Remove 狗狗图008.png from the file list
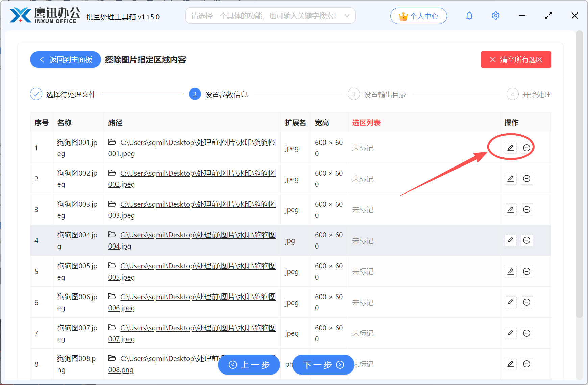588x385 pixels. pos(526,364)
